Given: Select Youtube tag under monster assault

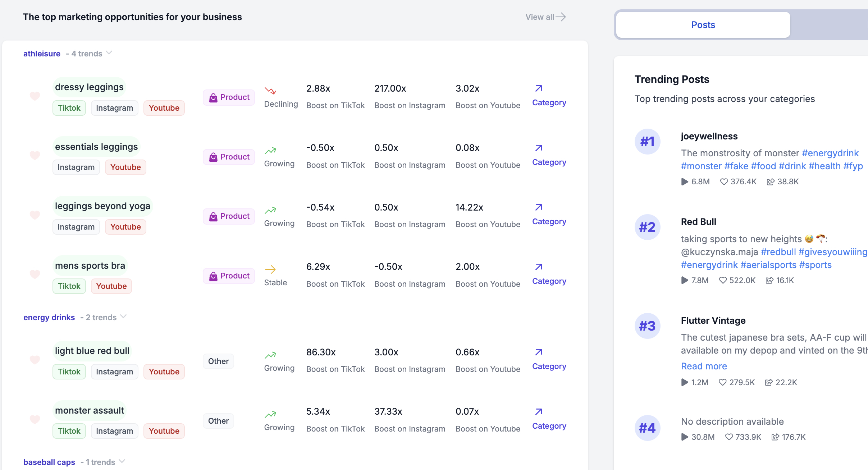Looking at the screenshot, I should pyautogui.click(x=164, y=431).
